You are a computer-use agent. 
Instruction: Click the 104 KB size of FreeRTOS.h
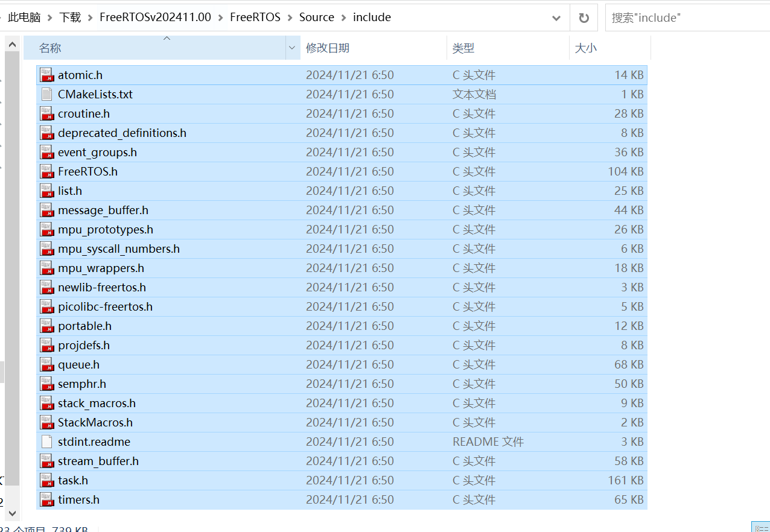[626, 171]
